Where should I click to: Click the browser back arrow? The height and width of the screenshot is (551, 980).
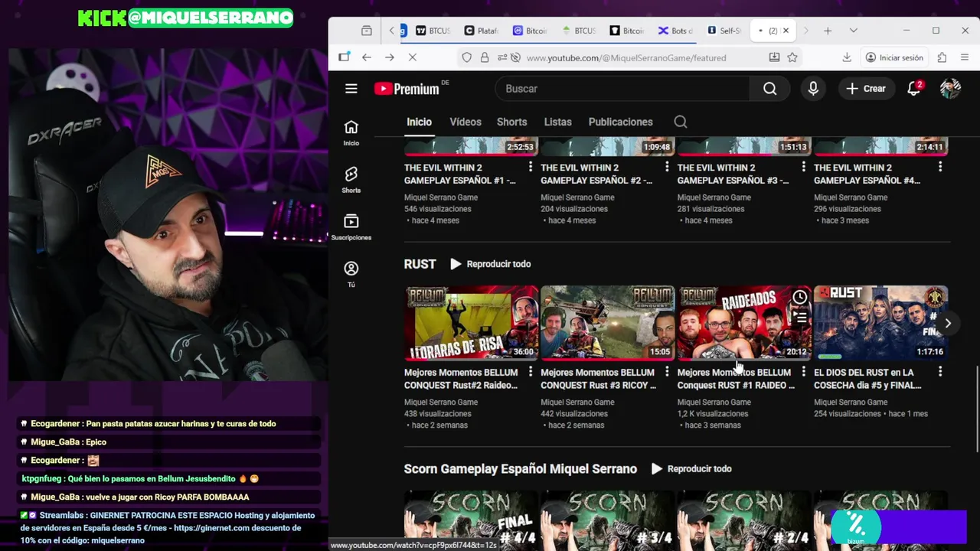coord(367,57)
